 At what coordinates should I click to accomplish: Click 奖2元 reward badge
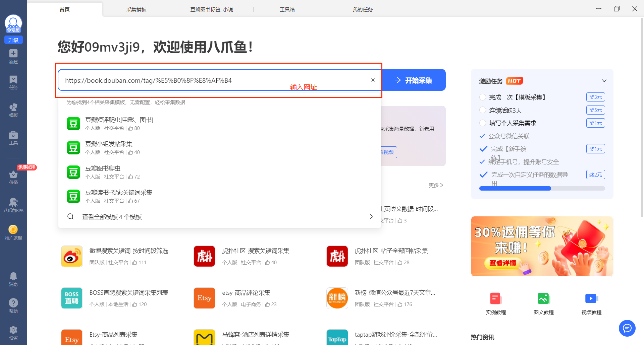click(x=596, y=175)
